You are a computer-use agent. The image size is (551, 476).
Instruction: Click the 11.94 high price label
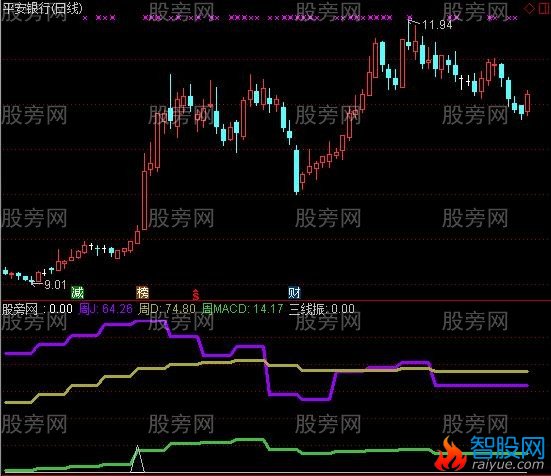pyautogui.click(x=437, y=25)
